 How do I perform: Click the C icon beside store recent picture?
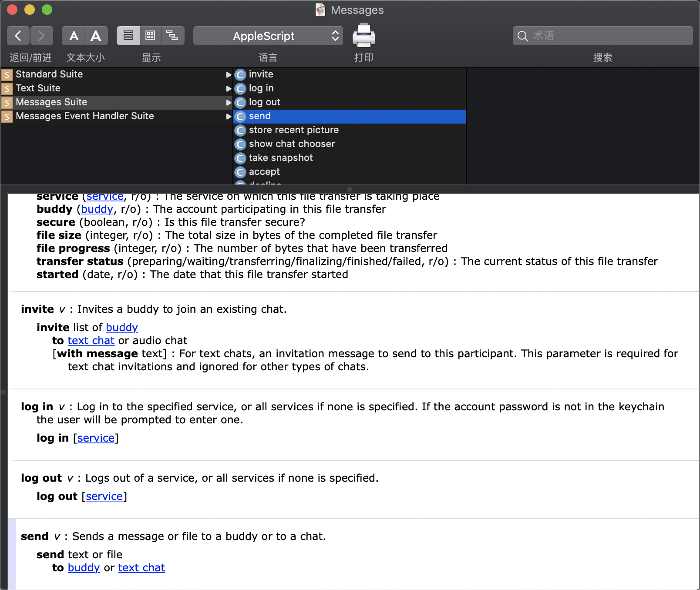pyautogui.click(x=240, y=131)
